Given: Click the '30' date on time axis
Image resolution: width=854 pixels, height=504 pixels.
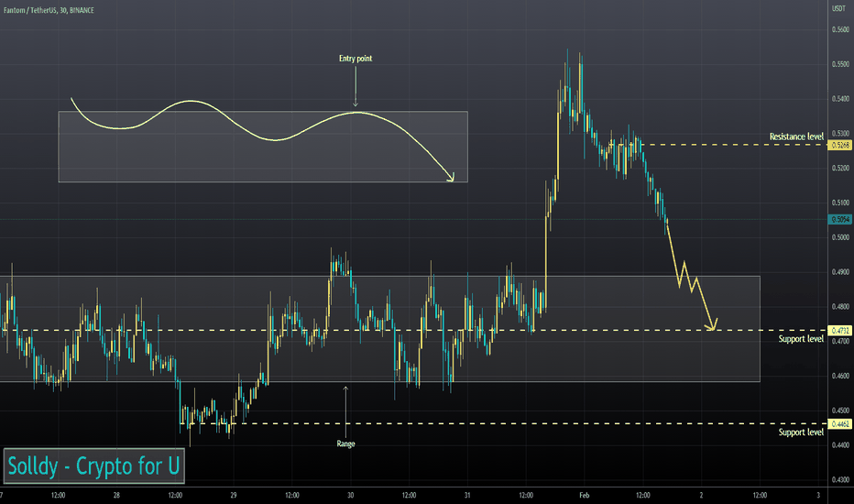Looking at the screenshot, I should tap(350, 495).
